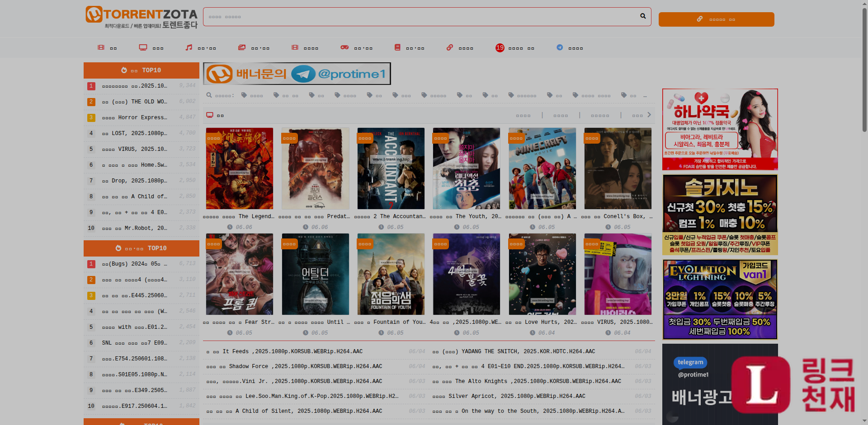Screen dimensions: 868x425
Task: Open the Love Hurts poster thumbnail
Action: pyautogui.click(x=542, y=274)
